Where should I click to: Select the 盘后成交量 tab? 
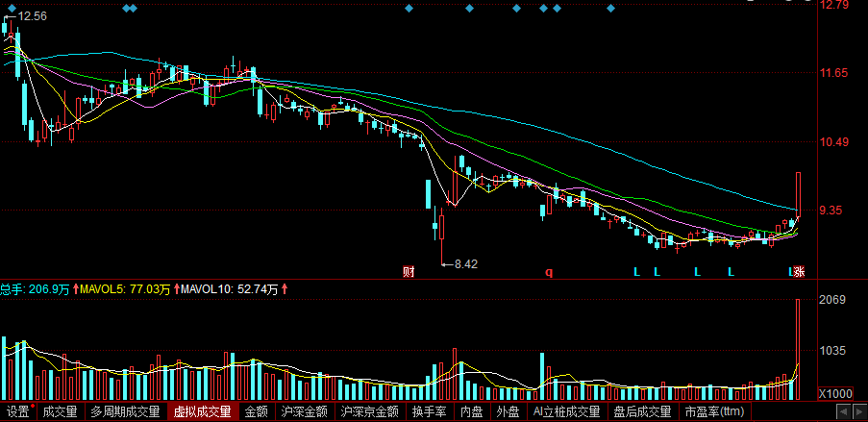click(x=642, y=412)
